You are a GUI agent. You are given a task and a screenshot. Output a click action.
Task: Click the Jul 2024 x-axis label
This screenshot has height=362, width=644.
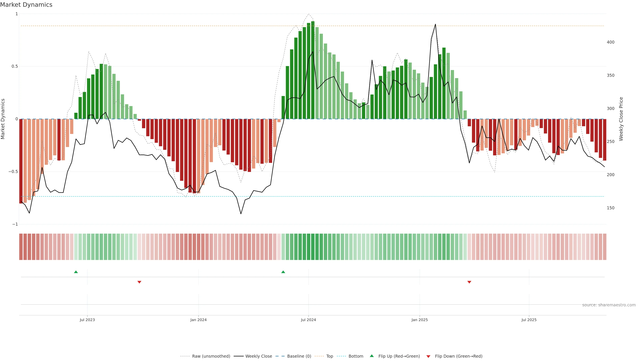(x=308, y=320)
